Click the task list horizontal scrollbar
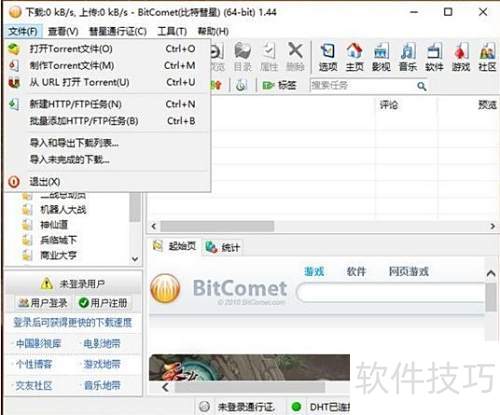This screenshot has width=500, height=415. 217,226
